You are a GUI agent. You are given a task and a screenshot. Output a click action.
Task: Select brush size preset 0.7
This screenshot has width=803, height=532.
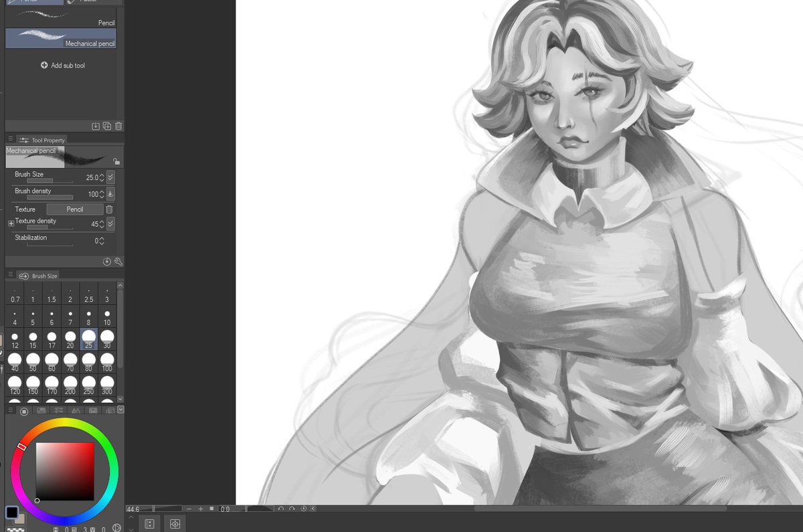pos(15,295)
